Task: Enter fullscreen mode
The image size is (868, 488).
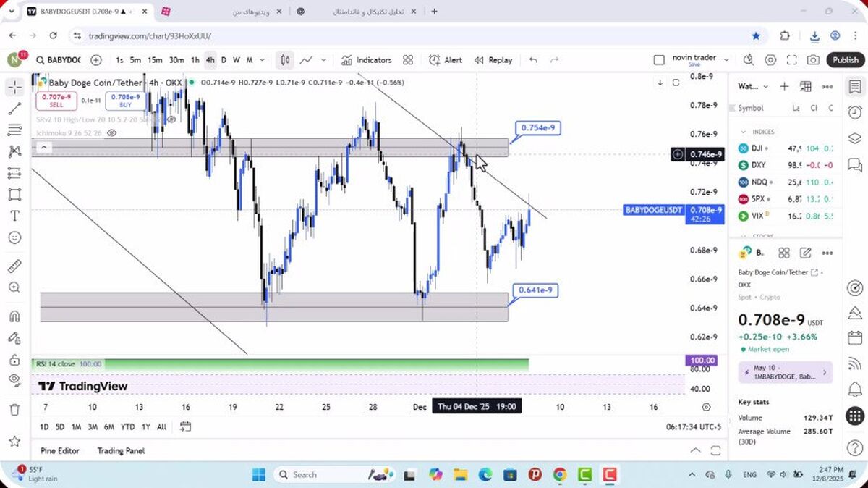Action: pyautogui.click(x=792, y=60)
